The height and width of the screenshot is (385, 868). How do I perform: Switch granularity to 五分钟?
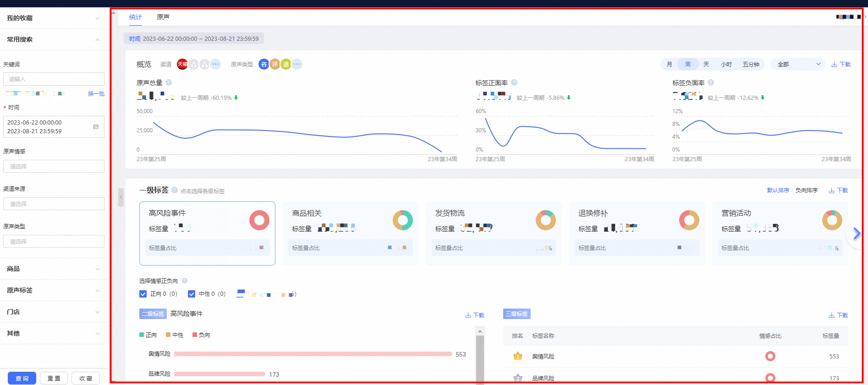point(751,65)
